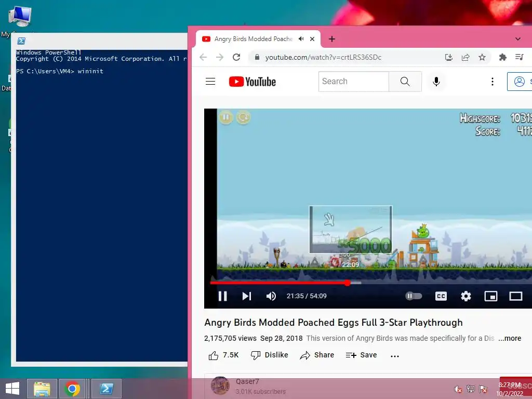The height and width of the screenshot is (399, 532).
Task: Go forward in Chrome browser
Action: 220,57
